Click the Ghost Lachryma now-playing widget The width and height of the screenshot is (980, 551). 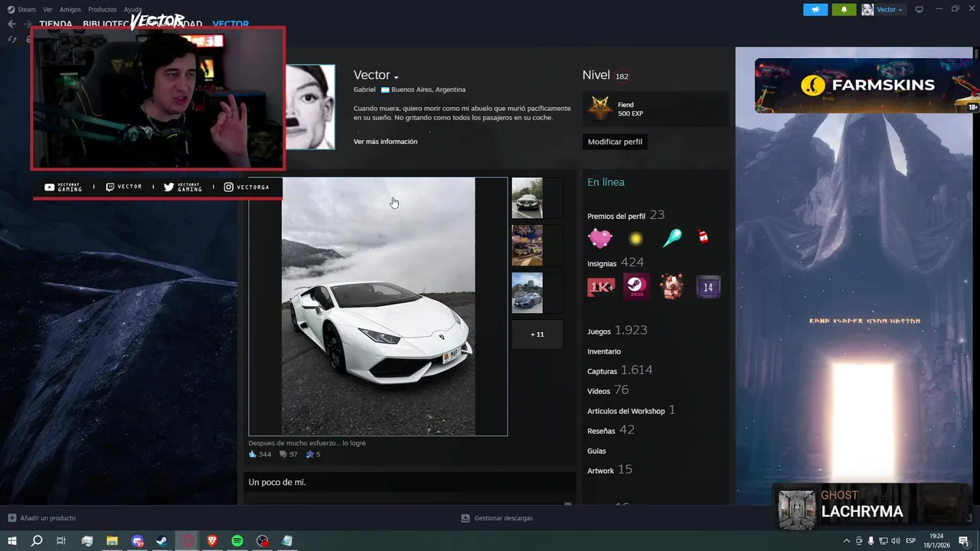(871, 507)
